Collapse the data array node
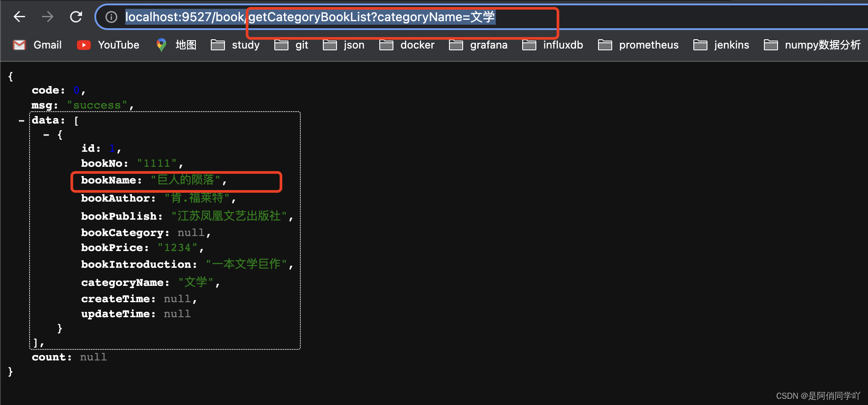The width and height of the screenshot is (868, 405). pyautogui.click(x=21, y=120)
